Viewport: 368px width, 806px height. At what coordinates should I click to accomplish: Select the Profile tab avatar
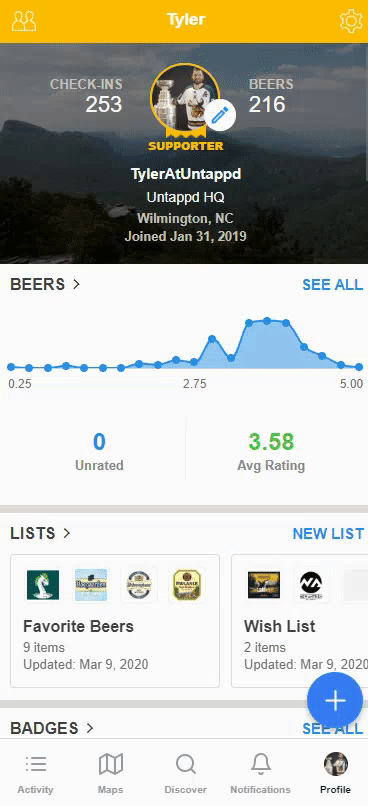336,764
